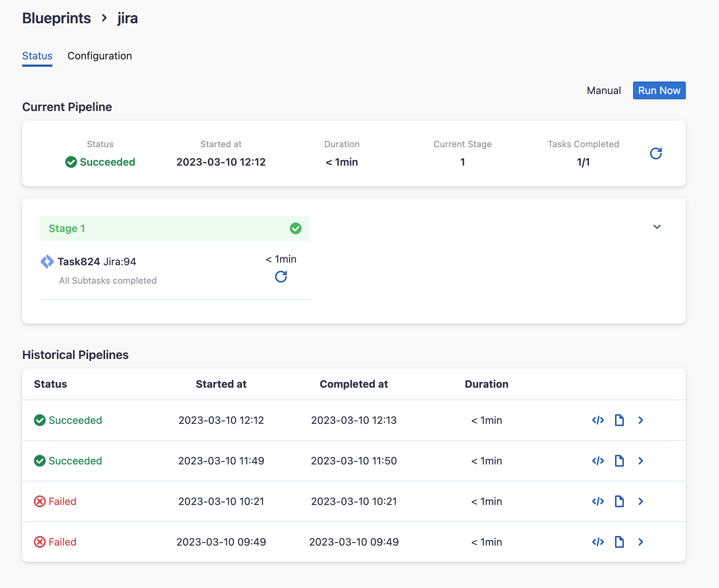Rerun Task824 using its refresh icon
The height and width of the screenshot is (588, 719).
click(x=281, y=277)
